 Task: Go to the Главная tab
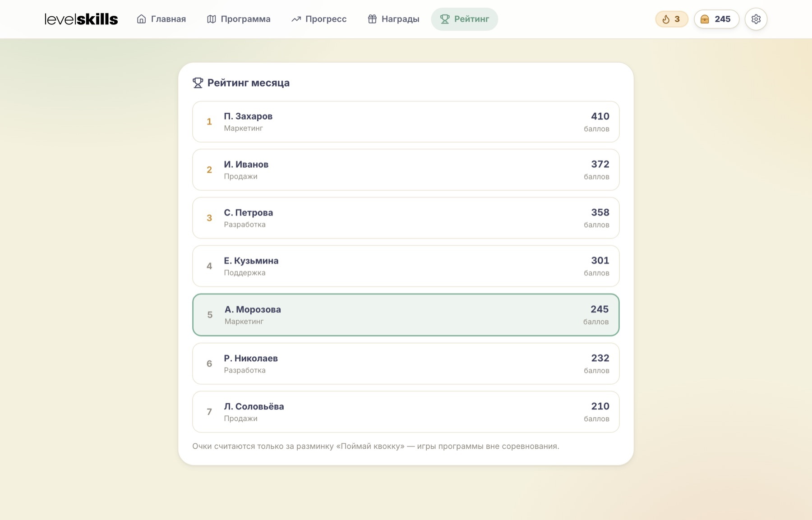161,19
